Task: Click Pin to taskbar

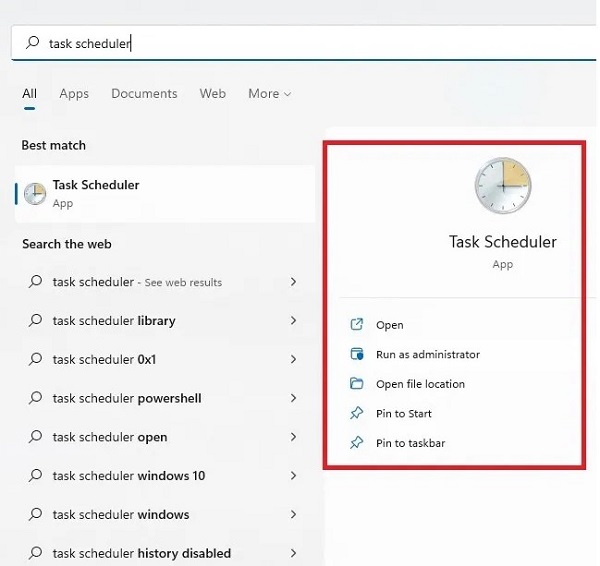Action: tap(410, 443)
